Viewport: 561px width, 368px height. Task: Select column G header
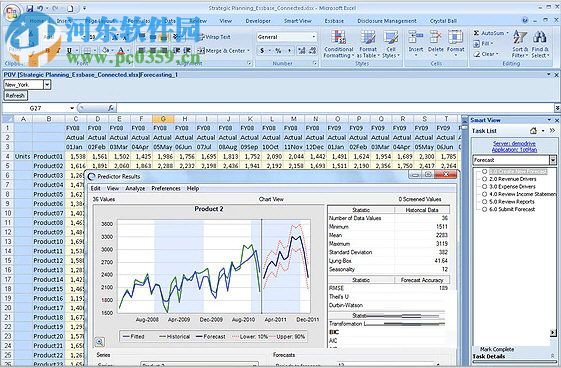point(163,119)
